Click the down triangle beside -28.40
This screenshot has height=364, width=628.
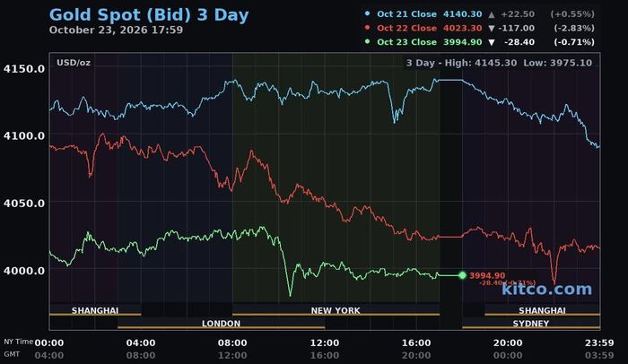(x=492, y=42)
